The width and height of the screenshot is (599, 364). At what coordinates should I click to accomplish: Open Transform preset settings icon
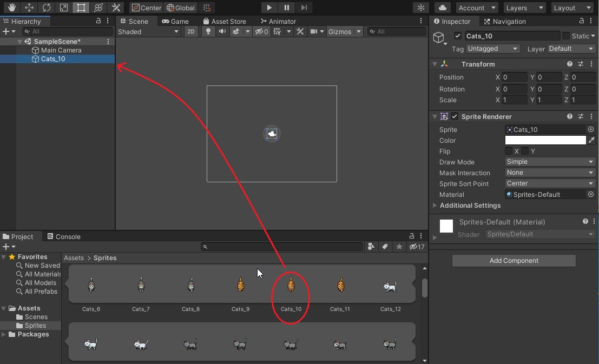click(x=580, y=64)
